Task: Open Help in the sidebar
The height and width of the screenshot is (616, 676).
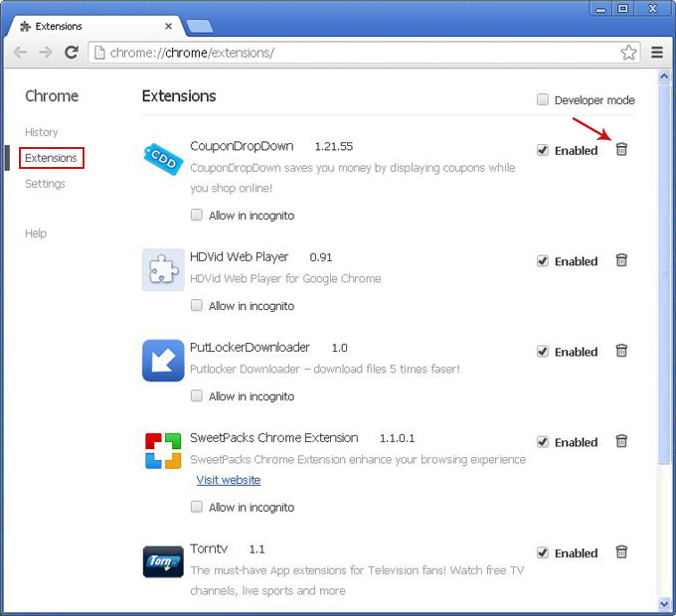Action: [36, 233]
